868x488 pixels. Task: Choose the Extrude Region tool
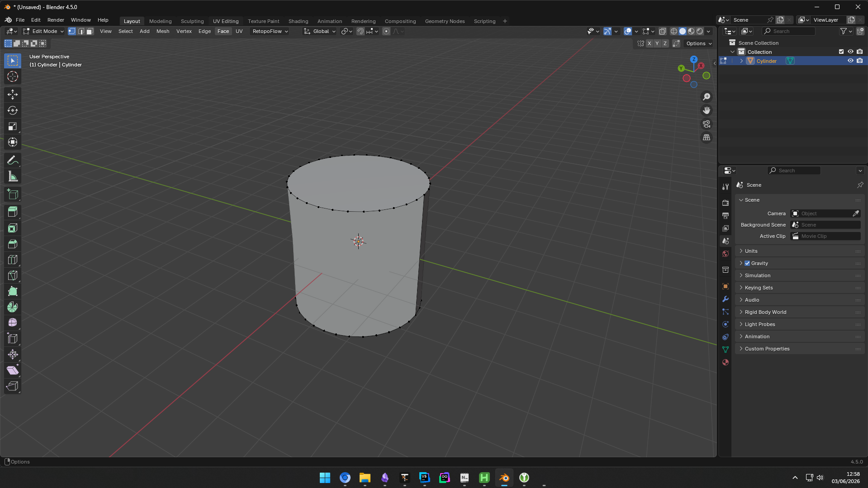pos(13,212)
